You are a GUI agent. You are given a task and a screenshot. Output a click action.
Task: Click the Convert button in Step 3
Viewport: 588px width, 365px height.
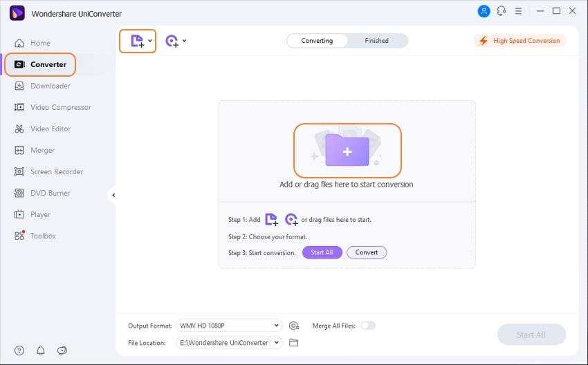click(x=367, y=252)
